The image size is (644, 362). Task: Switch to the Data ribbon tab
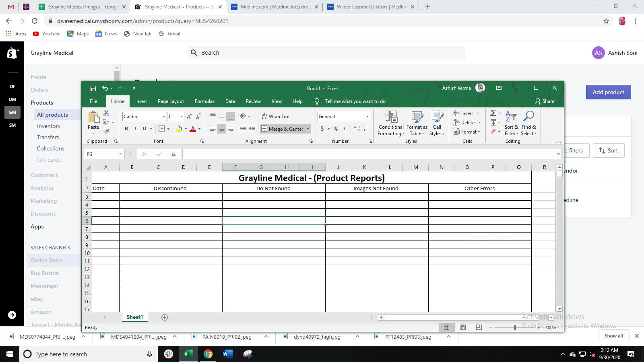pos(230,101)
